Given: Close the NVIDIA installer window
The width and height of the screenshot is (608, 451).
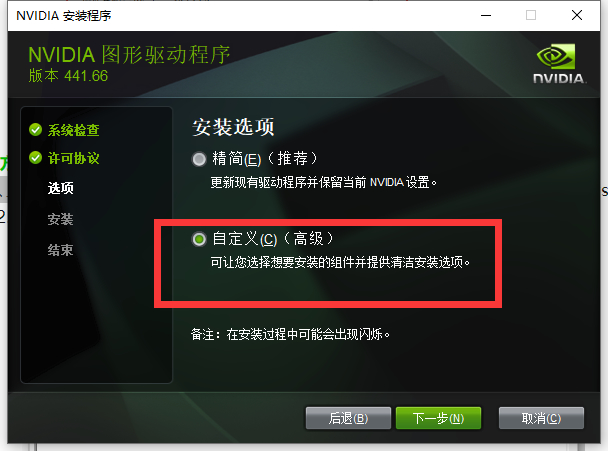Looking at the screenshot, I should pos(577,16).
